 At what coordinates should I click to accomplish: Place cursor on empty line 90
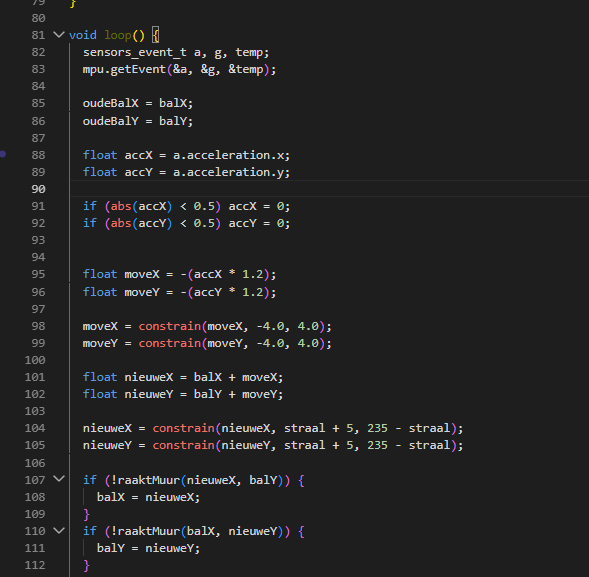click(x=329, y=189)
